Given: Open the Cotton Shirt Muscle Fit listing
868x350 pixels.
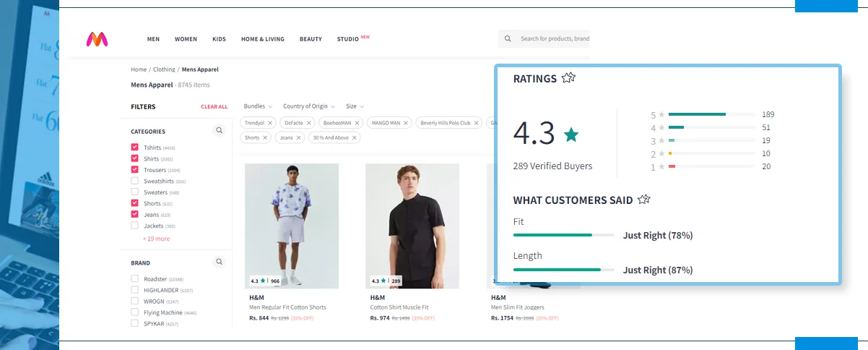Looking at the screenshot, I should (399, 307).
